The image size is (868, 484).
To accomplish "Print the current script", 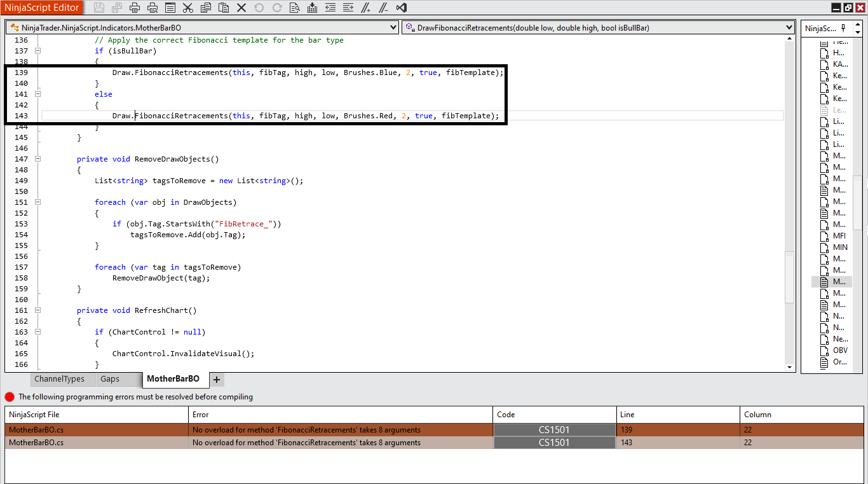I will click(x=135, y=8).
